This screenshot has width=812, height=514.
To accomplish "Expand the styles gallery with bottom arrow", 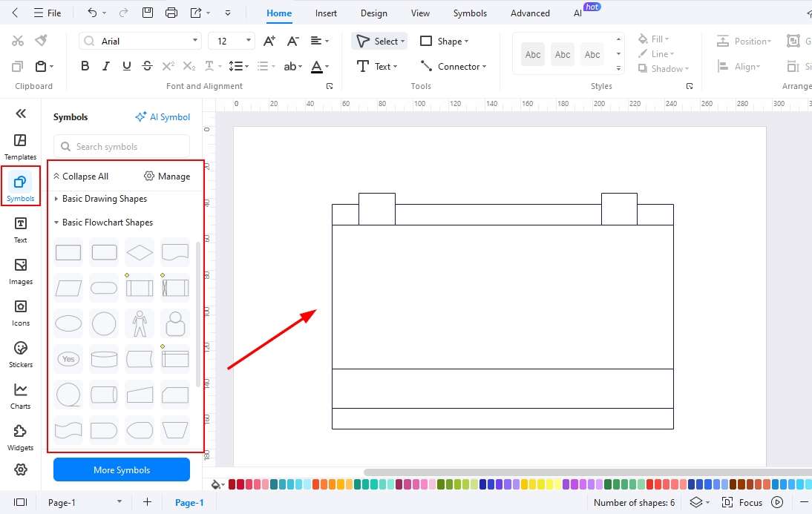I will click(x=618, y=68).
